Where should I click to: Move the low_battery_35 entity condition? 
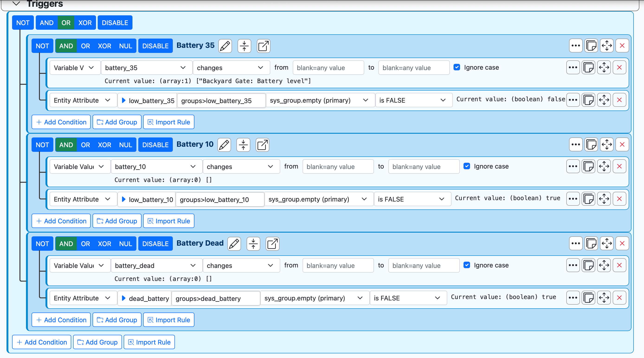click(604, 100)
